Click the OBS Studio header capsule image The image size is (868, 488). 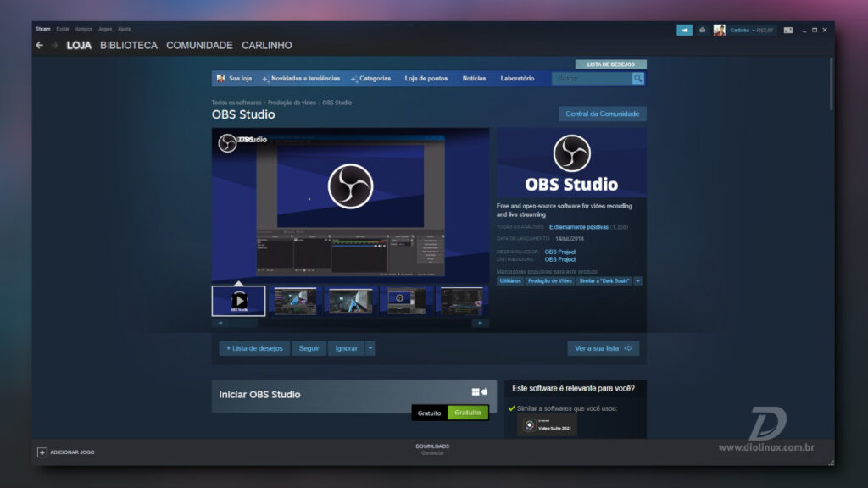pyautogui.click(x=571, y=163)
